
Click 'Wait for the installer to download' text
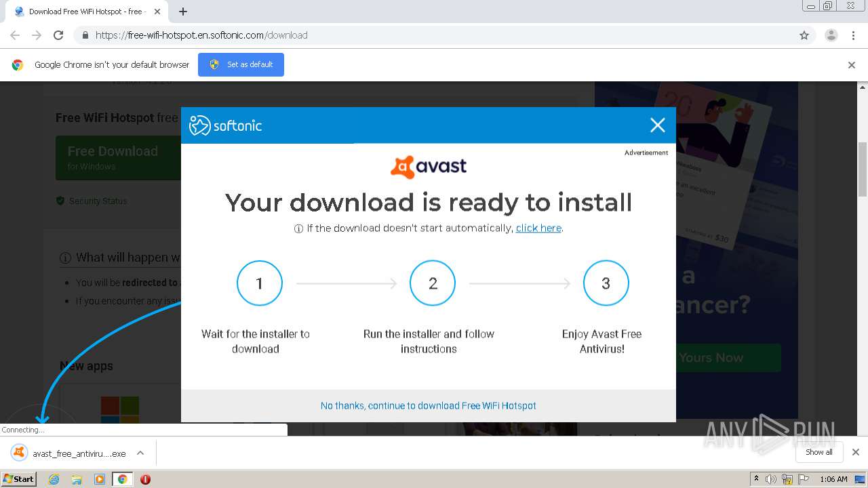(256, 341)
